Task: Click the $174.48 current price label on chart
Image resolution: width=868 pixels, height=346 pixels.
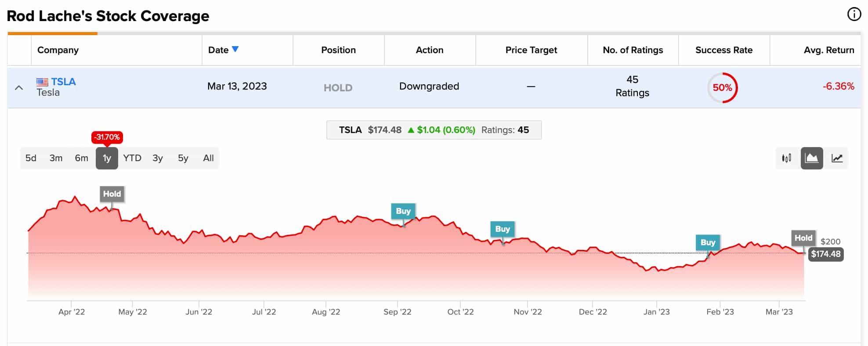Action: tap(826, 254)
